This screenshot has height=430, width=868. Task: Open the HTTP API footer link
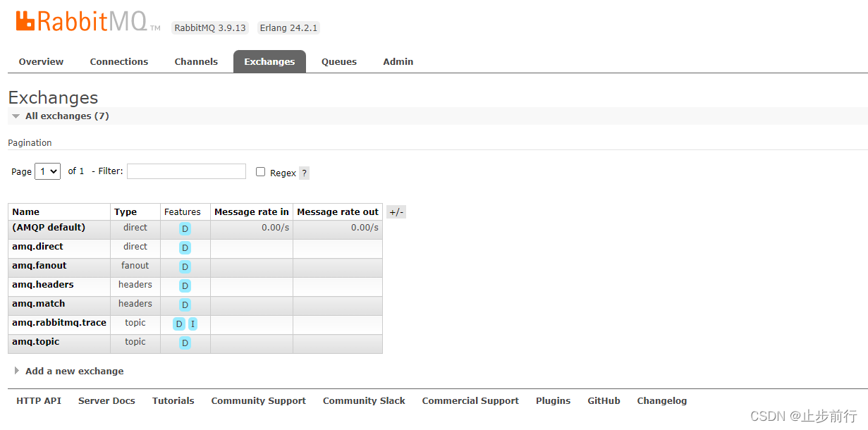39,401
